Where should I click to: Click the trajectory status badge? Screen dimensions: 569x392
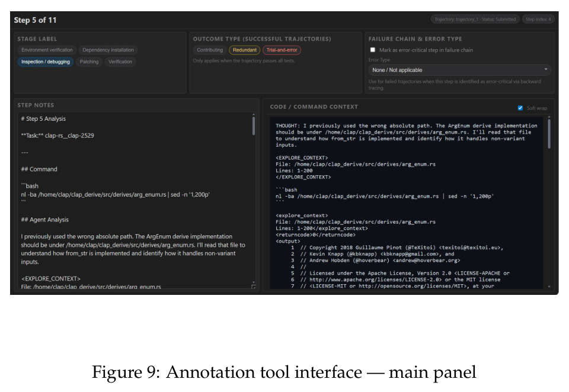(x=475, y=19)
